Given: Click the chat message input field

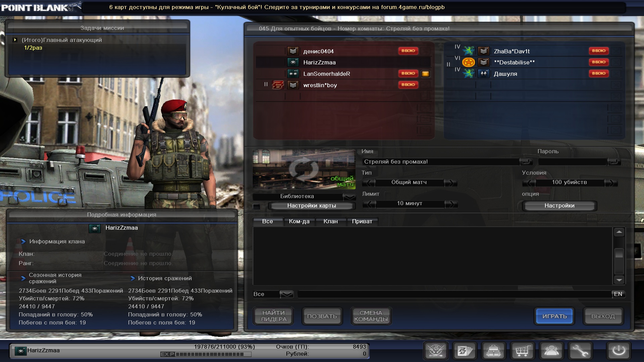Looking at the screenshot, I should pyautogui.click(x=454, y=294).
